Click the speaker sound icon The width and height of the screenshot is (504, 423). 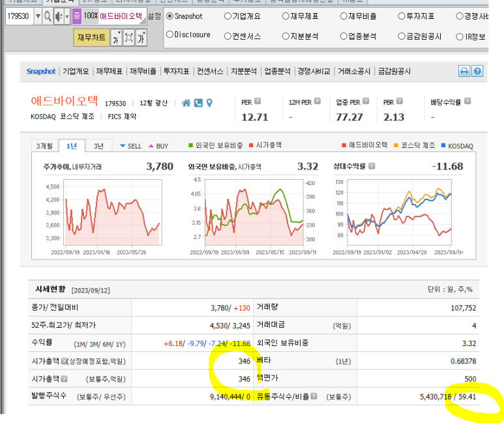(x=59, y=16)
